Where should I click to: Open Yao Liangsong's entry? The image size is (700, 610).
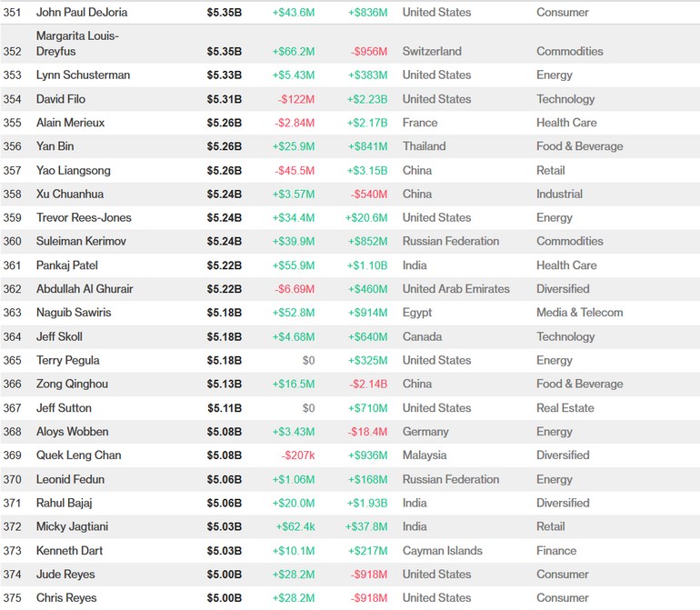pyautogui.click(x=73, y=170)
